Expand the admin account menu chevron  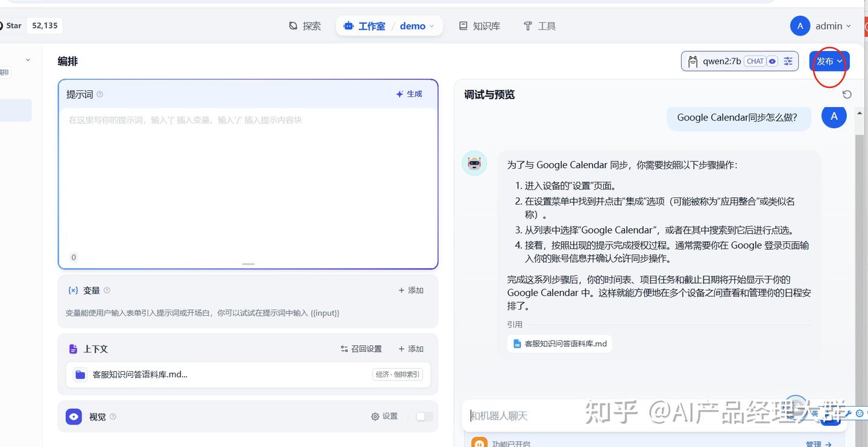(x=849, y=26)
